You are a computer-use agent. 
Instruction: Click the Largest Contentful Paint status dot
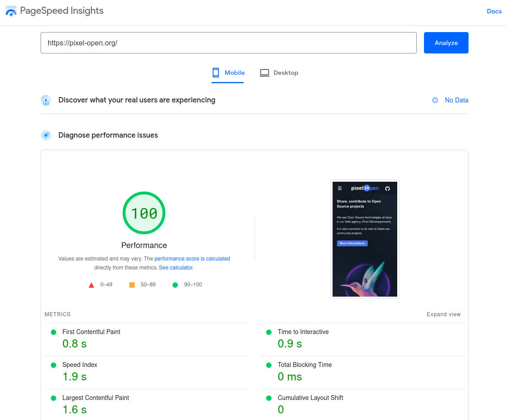53,398
